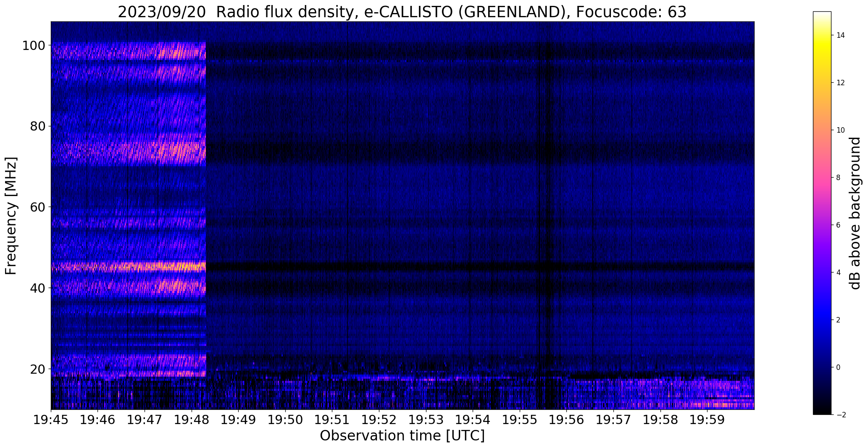Click the 100 MHz frequency tick label
This screenshot has height=448, width=868.
[x=34, y=45]
